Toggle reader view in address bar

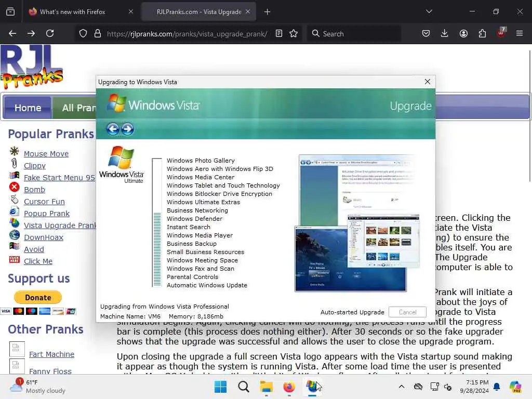point(279,33)
